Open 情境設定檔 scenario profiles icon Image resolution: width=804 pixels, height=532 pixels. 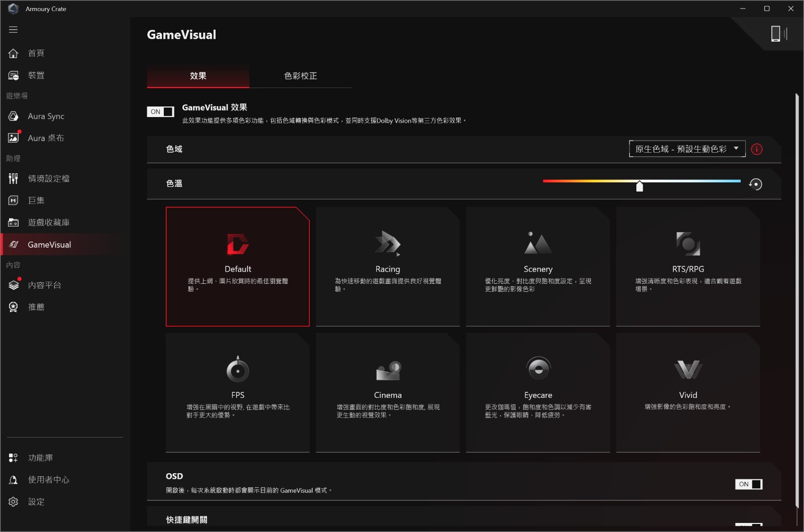point(14,178)
